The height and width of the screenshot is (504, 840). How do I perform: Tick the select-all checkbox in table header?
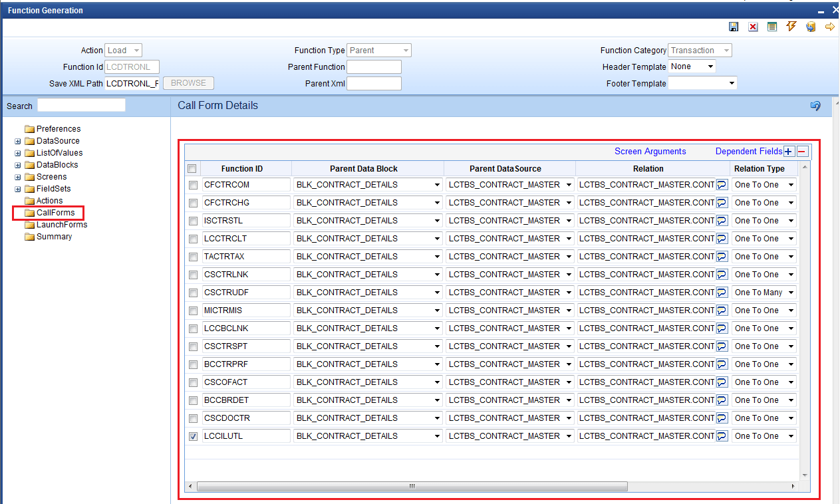[192, 169]
